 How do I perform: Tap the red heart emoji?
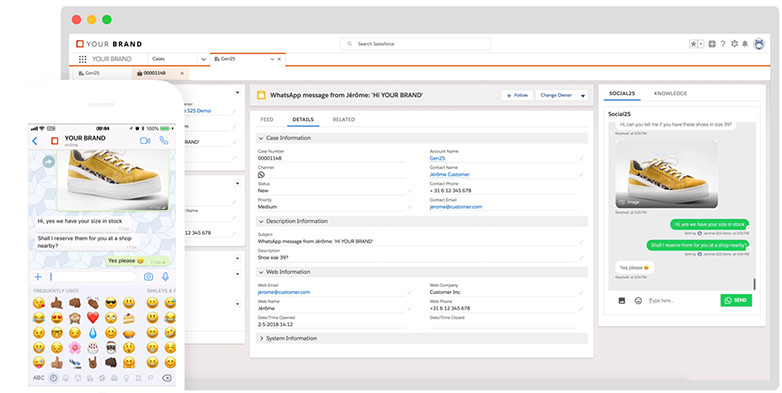93,317
